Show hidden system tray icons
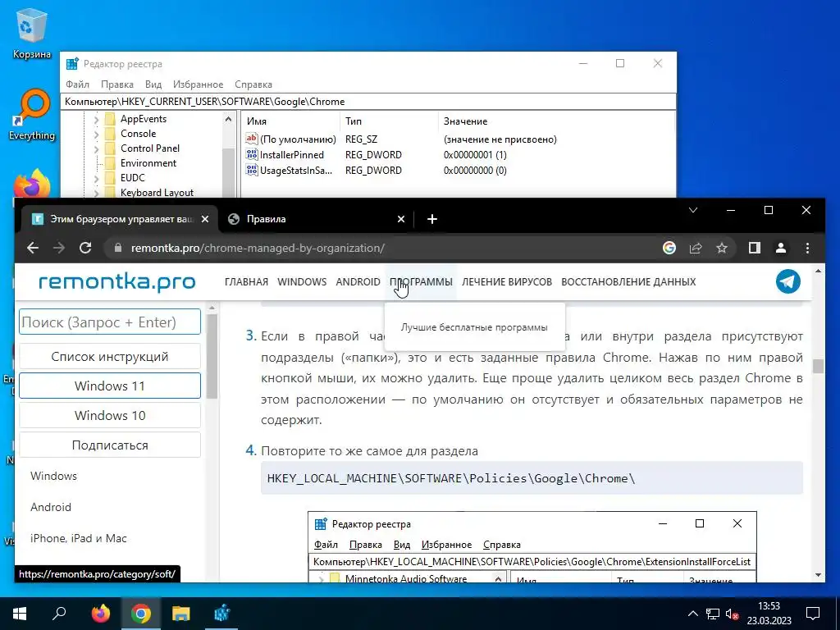Screen dimensions: 840x630 692,614
